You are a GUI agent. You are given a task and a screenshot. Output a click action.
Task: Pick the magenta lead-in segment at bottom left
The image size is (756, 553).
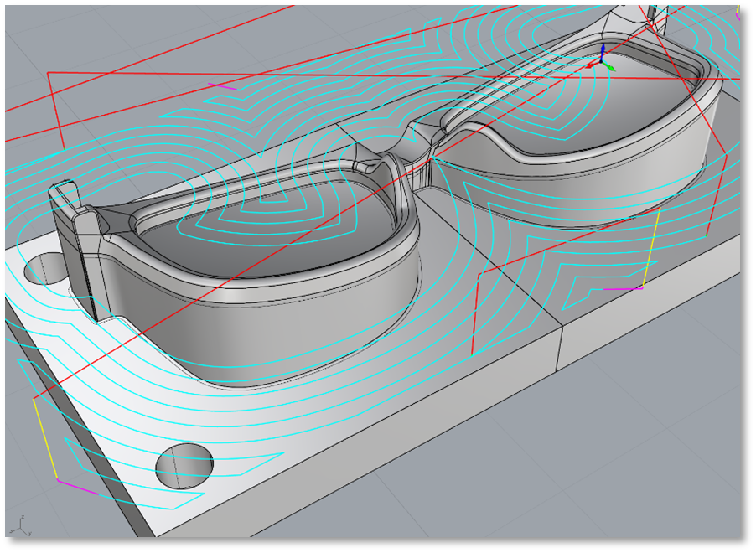(77, 487)
